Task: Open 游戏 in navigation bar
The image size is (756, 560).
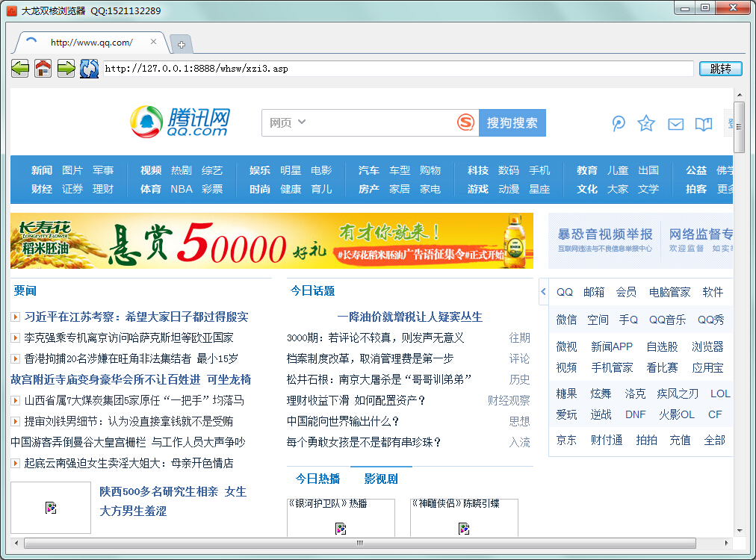Action: tap(478, 189)
